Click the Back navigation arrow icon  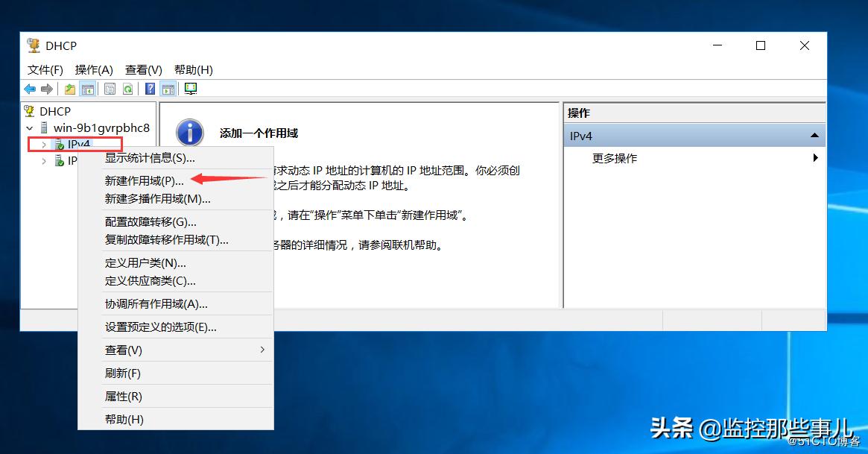click(x=29, y=88)
